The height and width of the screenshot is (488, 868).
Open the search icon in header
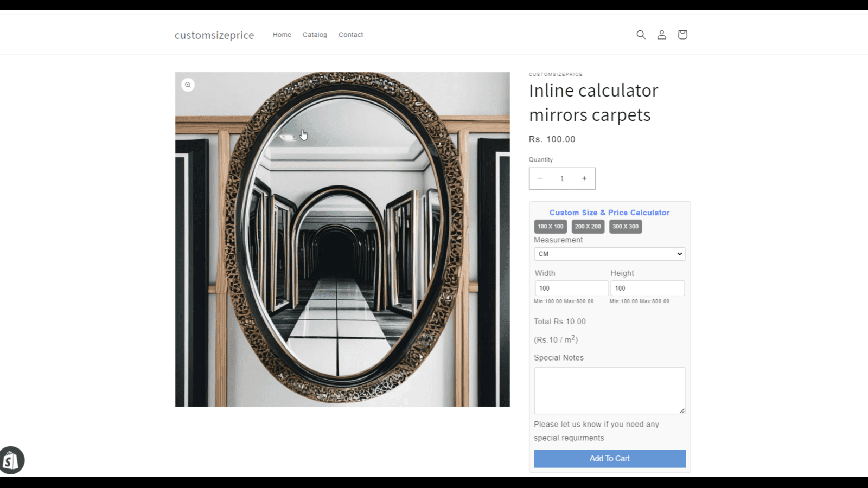pyautogui.click(x=641, y=35)
